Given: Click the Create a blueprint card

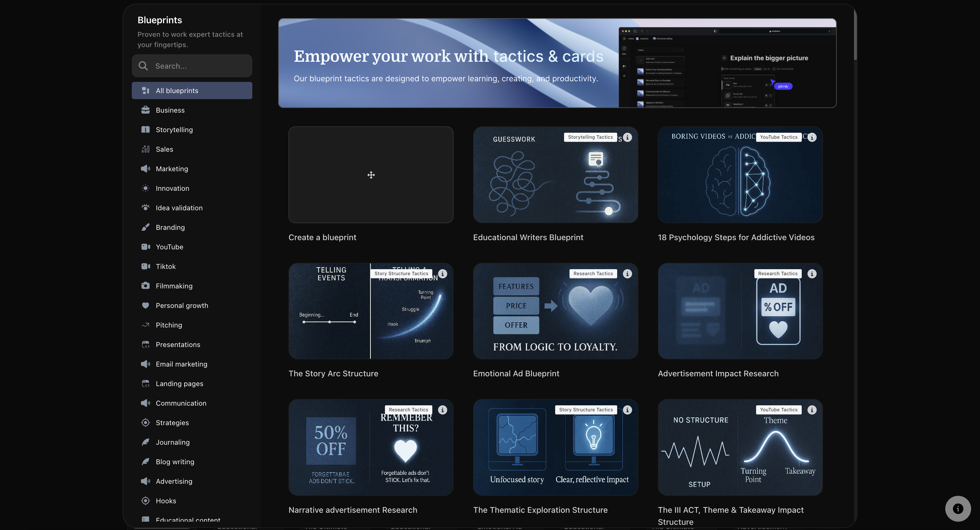Looking at the screenshot, I should point(371,175).
